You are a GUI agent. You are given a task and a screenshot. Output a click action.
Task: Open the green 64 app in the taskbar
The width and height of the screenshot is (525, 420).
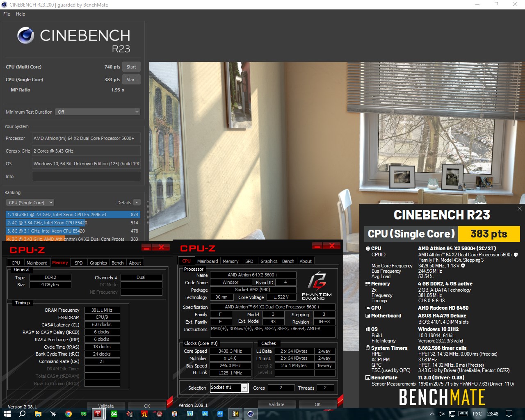[114, 414]
